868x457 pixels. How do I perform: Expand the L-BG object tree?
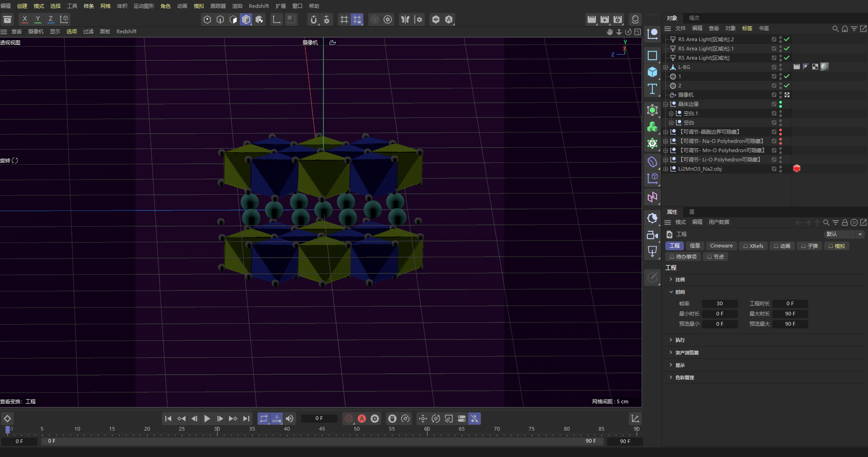pyautogui.click(x=666, y=67)
